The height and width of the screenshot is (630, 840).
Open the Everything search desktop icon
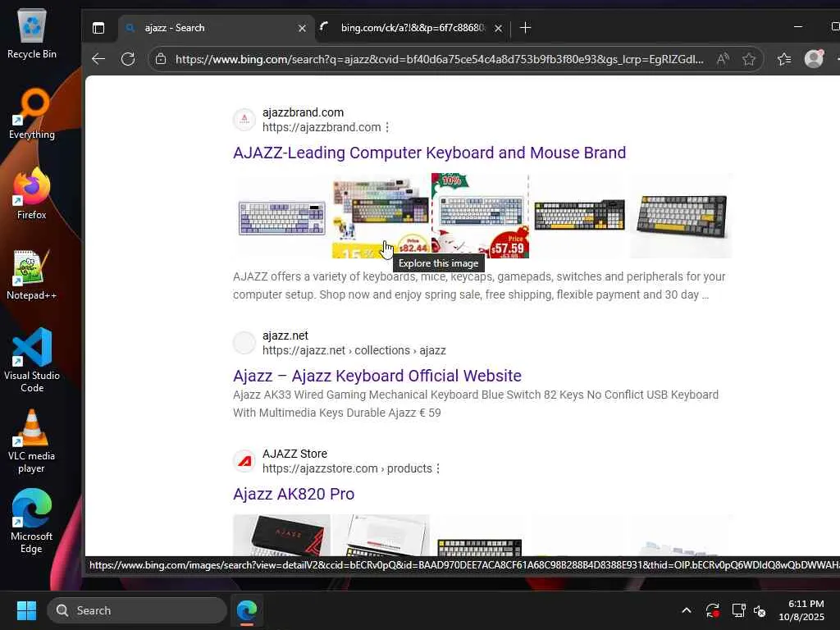tap(32, 114)
